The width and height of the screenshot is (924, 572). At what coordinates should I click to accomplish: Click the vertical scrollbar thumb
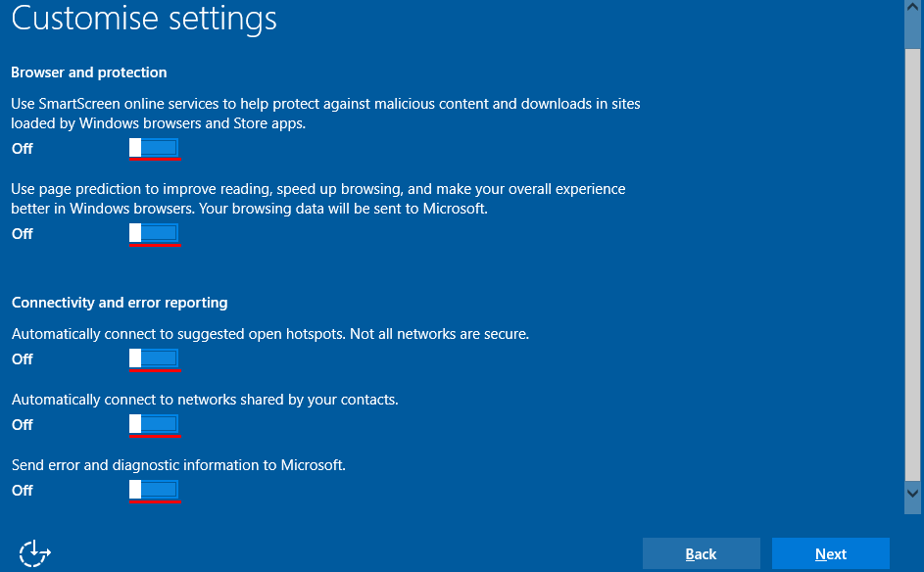[912, 265]
